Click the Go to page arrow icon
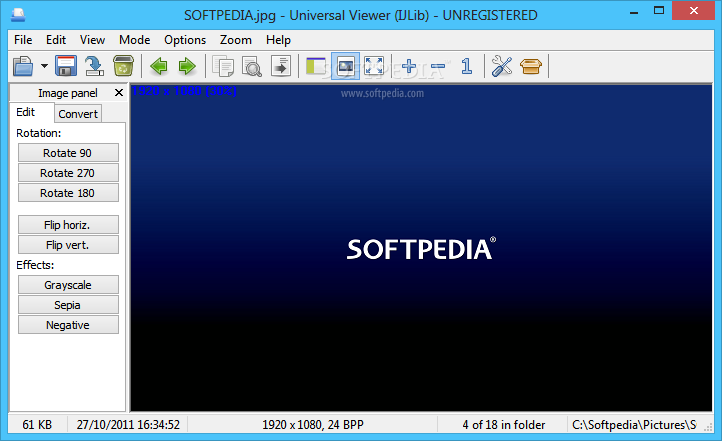Screen dimensions: 722x441 pos(281,66)
